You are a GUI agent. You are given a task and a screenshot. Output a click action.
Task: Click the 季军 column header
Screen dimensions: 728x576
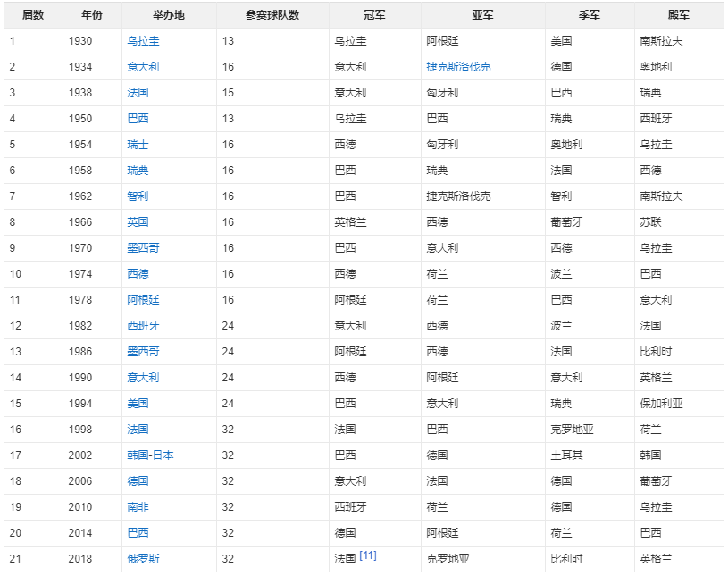[x=590, y=15]
